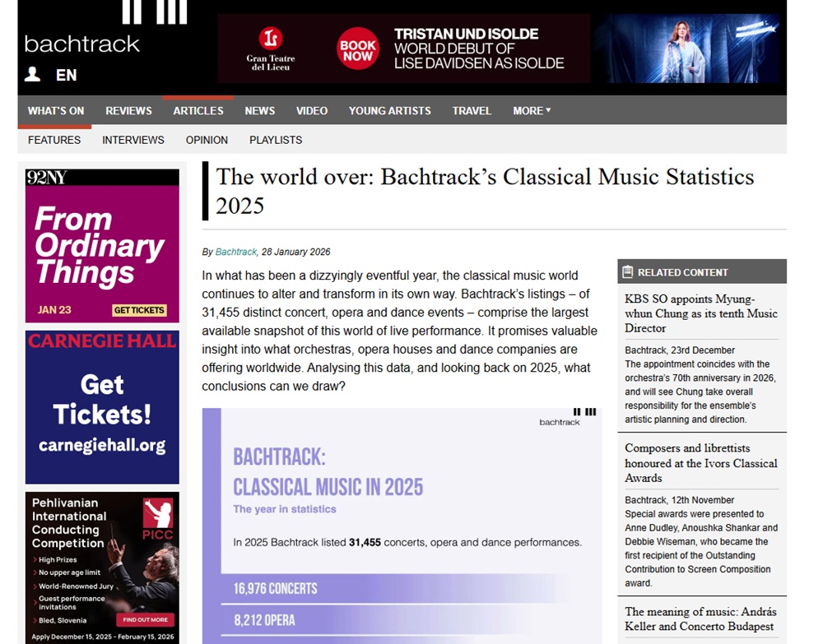This screenshot has width=823, height=644.
Task: Follow the Bachtrack author link
Action: click(x=236, y=252)
